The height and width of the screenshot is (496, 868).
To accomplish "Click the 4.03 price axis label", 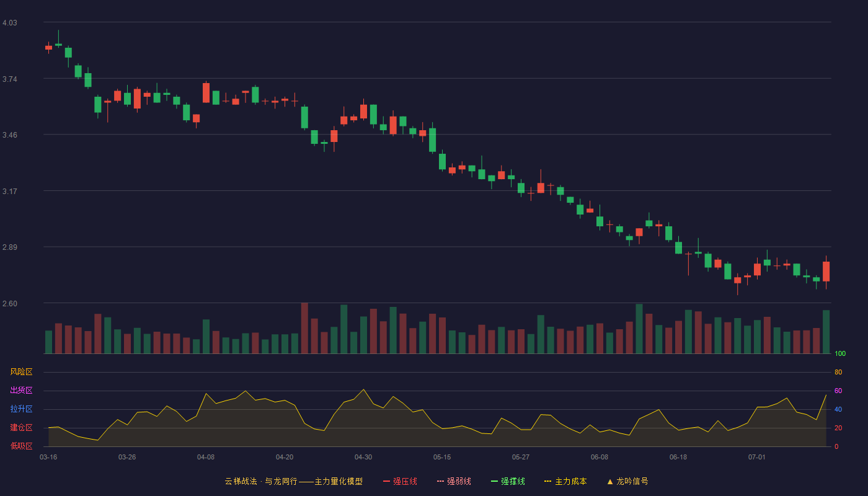I will click(x=10, y=23).
